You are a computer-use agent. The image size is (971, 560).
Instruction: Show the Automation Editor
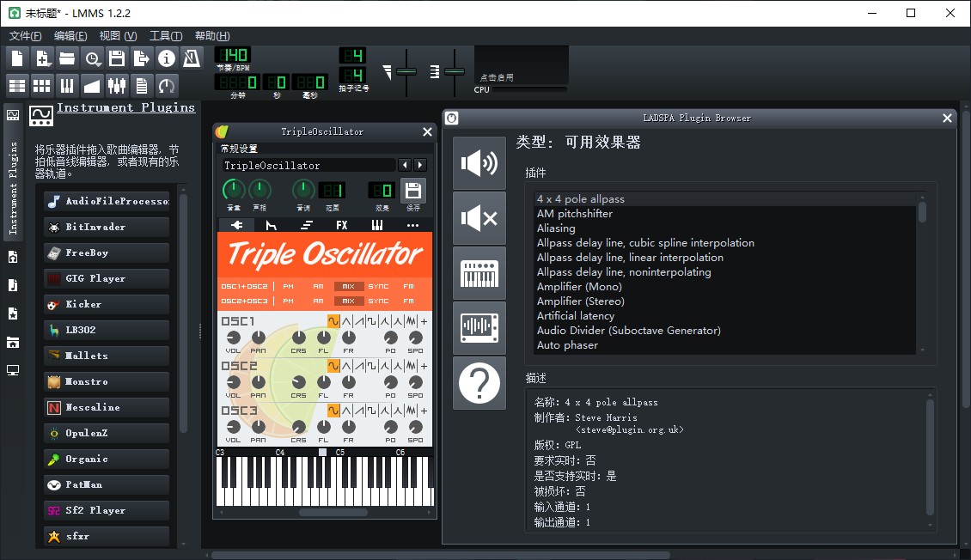(92, 85)
